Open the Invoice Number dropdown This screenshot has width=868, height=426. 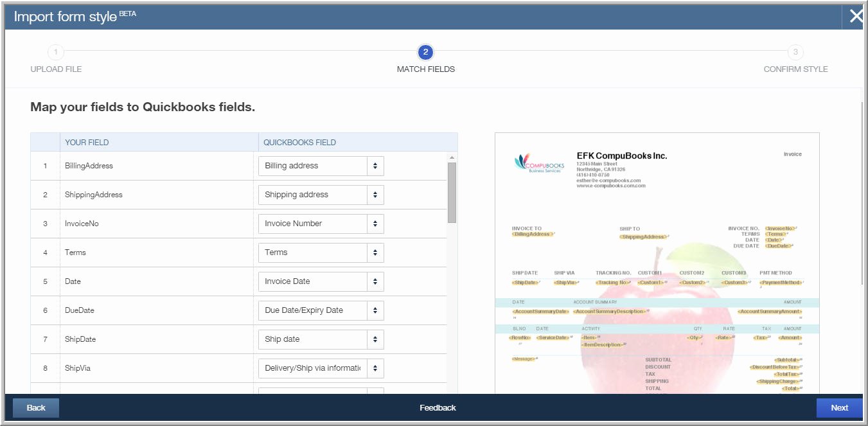321,224
